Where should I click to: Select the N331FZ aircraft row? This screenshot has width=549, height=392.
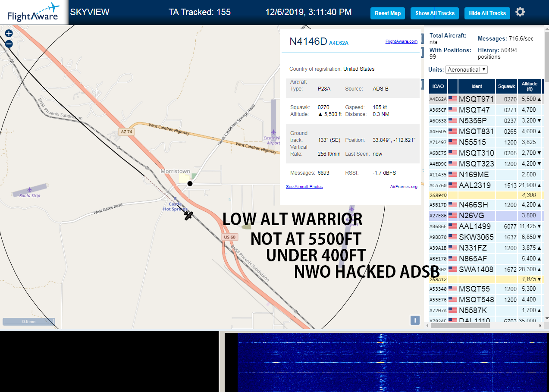click(486, 248)
